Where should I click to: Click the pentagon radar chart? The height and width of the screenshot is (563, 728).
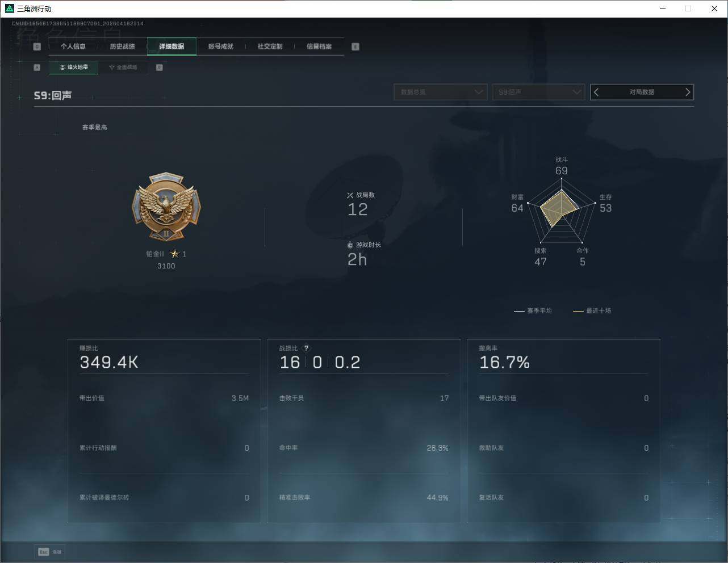point(562,211)
